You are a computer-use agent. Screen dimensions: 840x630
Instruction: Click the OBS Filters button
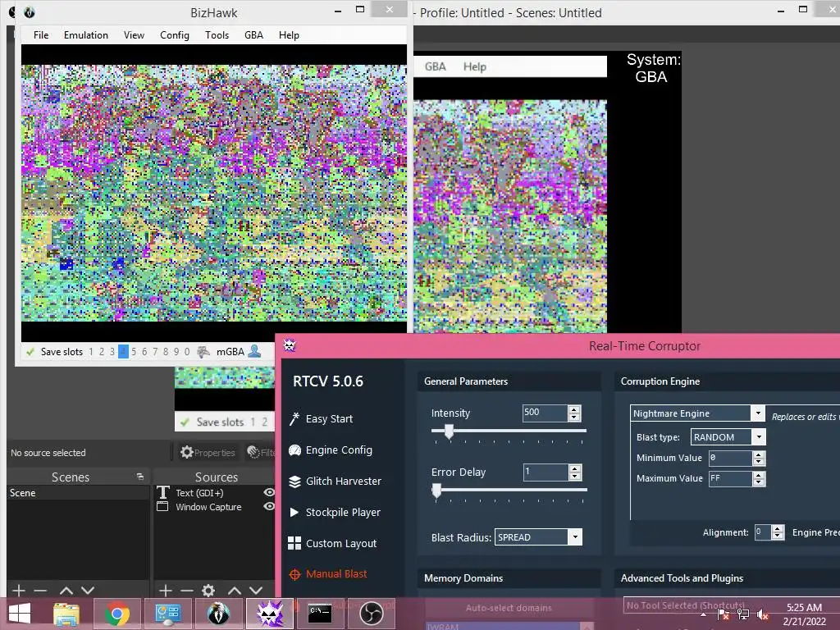point(261,453)
